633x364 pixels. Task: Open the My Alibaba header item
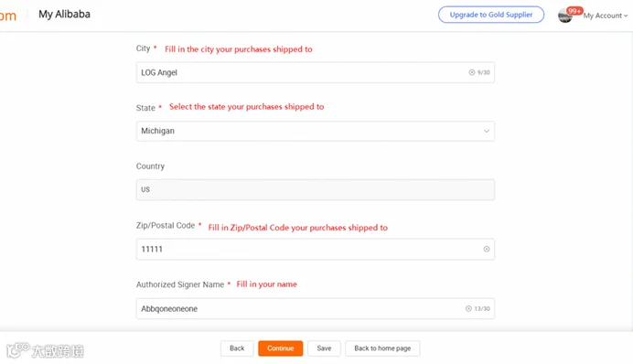pyautogui.click(x=65, y=14)
